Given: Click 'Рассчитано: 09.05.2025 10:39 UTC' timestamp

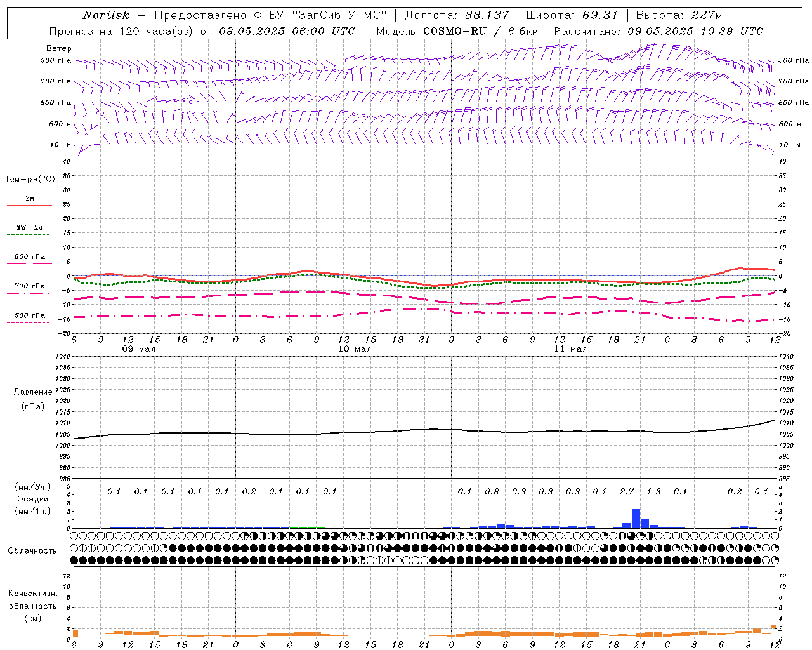Looking at the screenshot, I should (x=658, y=31).
